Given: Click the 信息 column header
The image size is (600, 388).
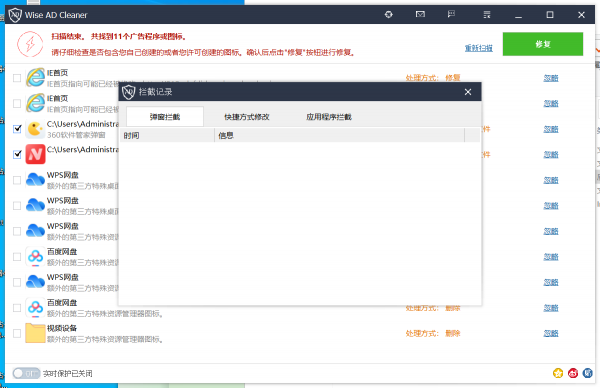Looking at the screenshot, I should pyautogui.click(x=340, y=135).
